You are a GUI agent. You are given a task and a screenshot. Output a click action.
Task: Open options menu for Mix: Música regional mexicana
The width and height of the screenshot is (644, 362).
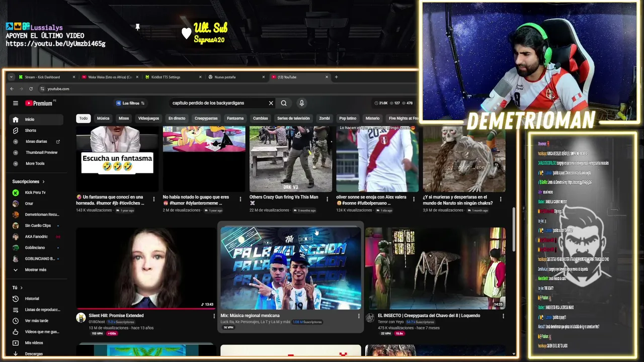pyautogui.click(x=359, y=316)
